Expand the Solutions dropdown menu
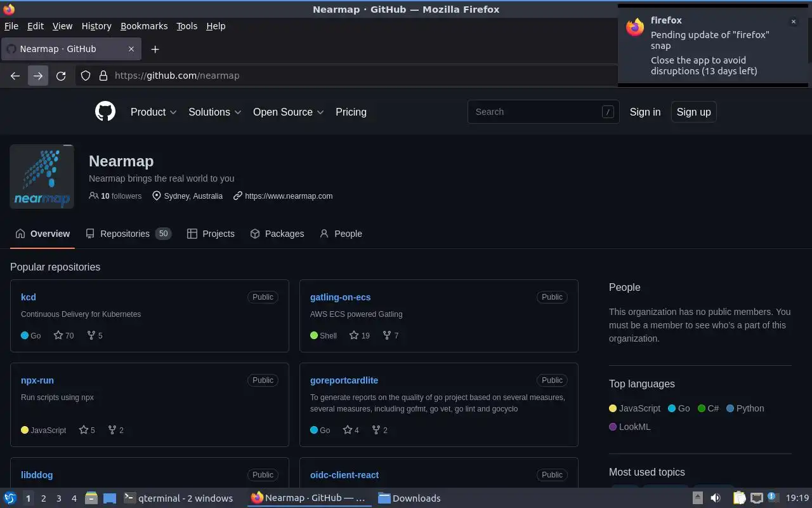This screenshot has height=508, width=812. [214, 112]
